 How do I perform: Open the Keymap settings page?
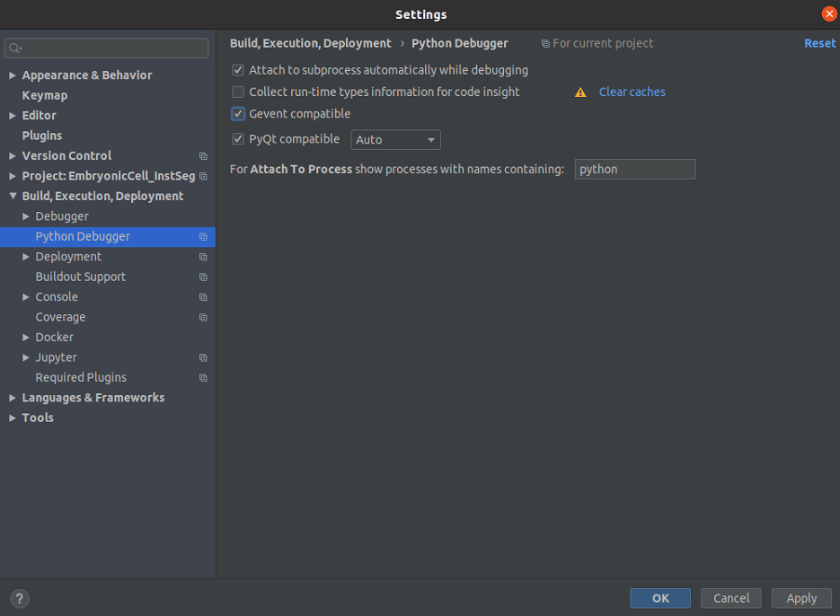click(x=45, y=95)
